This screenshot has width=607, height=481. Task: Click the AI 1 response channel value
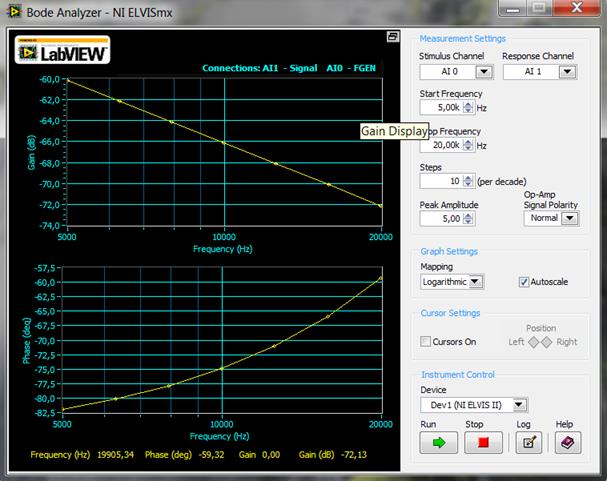click(532, 72)
